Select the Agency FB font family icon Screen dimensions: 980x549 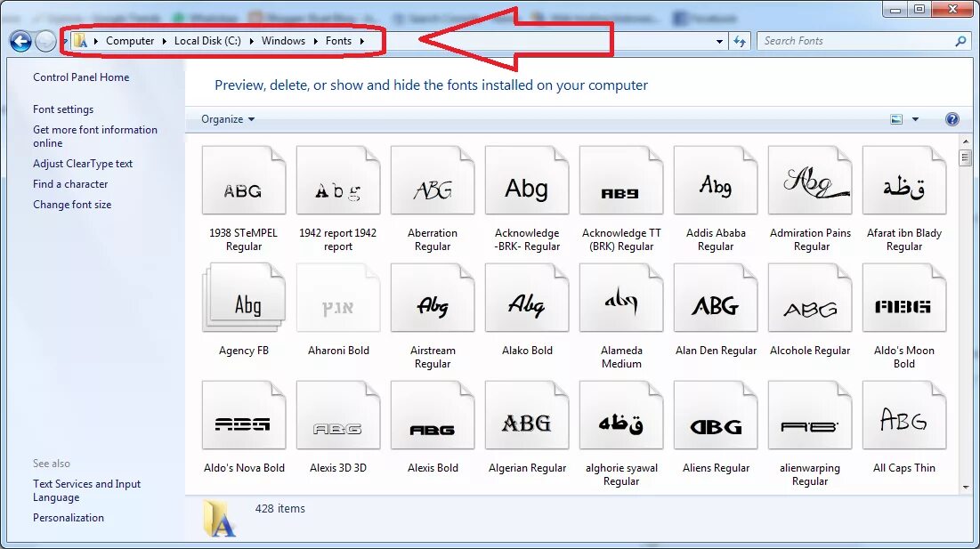[x=244, y=297]
